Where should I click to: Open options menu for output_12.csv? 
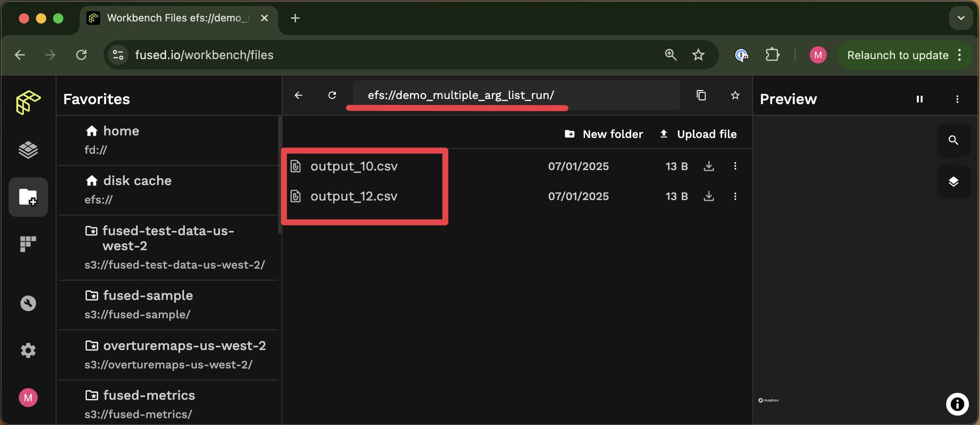(x=735, y=196)
